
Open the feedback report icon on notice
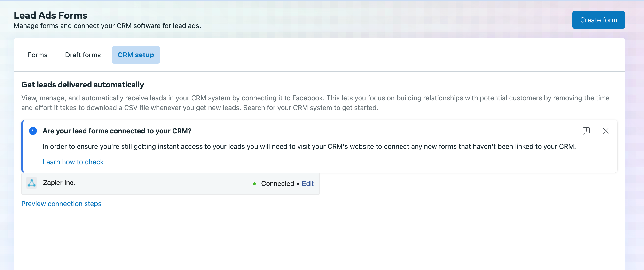(586, 131)
